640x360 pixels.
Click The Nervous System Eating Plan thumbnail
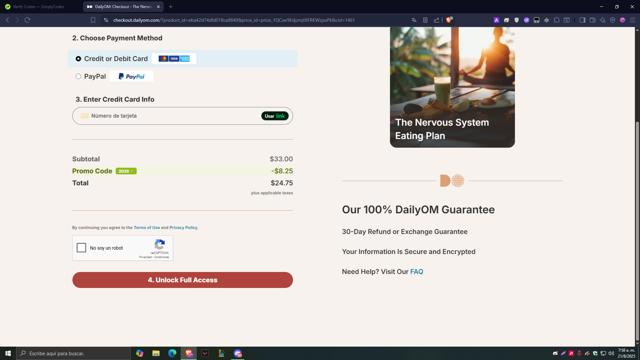click(452, 87)
